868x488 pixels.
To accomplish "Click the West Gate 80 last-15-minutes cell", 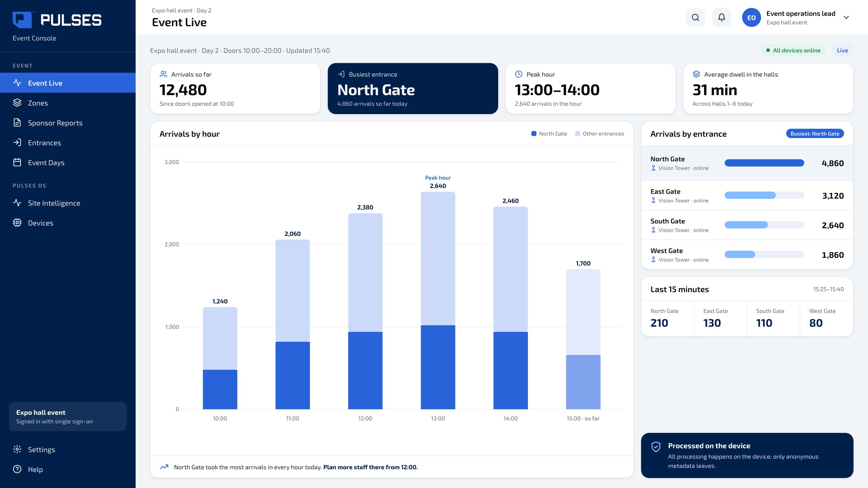I will pyautogui.click(x=826, y=318).
